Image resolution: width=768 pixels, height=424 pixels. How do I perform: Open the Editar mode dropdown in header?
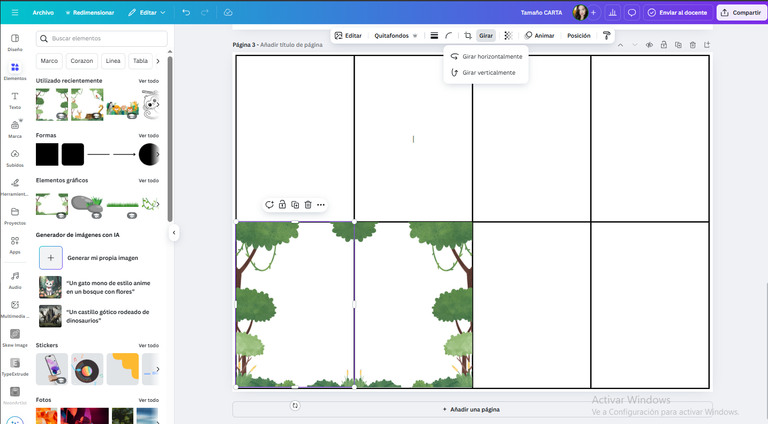[x=147, y=12]
